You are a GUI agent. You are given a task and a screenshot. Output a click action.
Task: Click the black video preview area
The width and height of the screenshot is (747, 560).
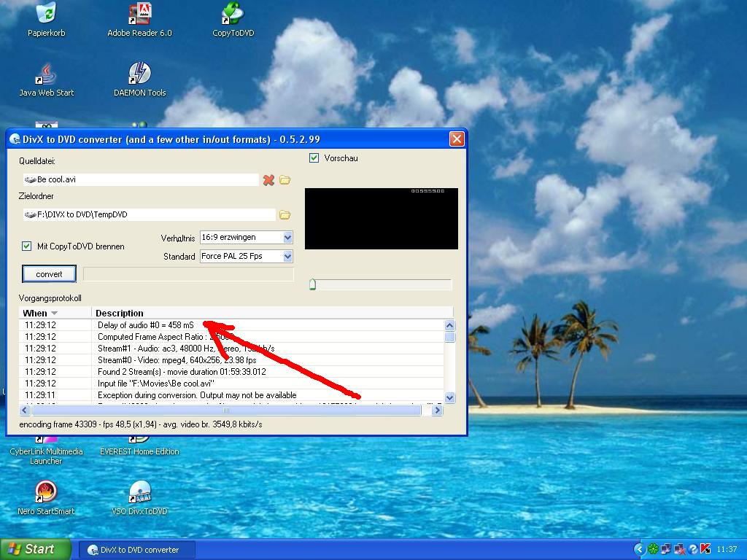tap(381, 219)
